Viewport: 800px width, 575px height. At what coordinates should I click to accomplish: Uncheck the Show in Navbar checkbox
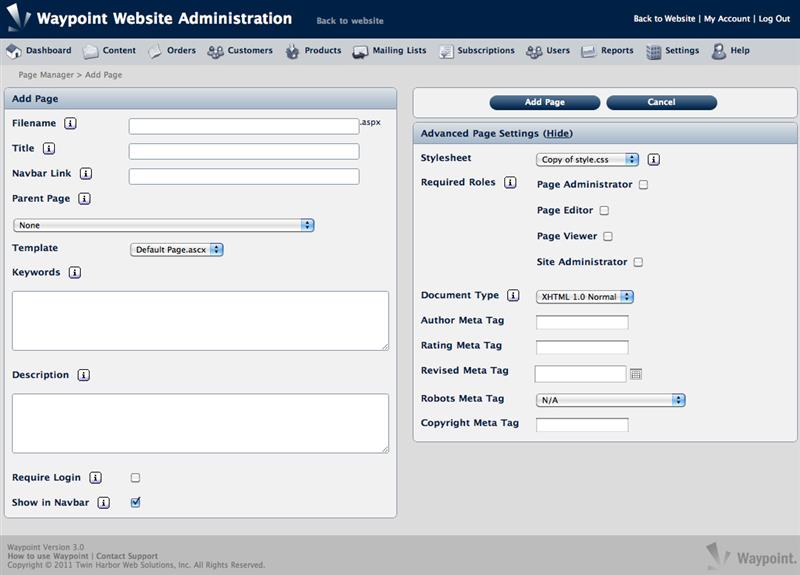click(135, 502)
